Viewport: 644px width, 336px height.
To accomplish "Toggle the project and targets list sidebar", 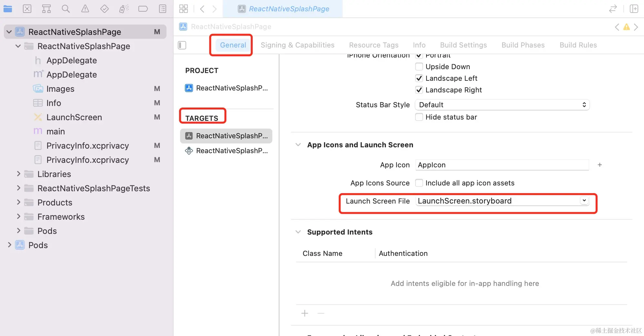I will [182, 45].
